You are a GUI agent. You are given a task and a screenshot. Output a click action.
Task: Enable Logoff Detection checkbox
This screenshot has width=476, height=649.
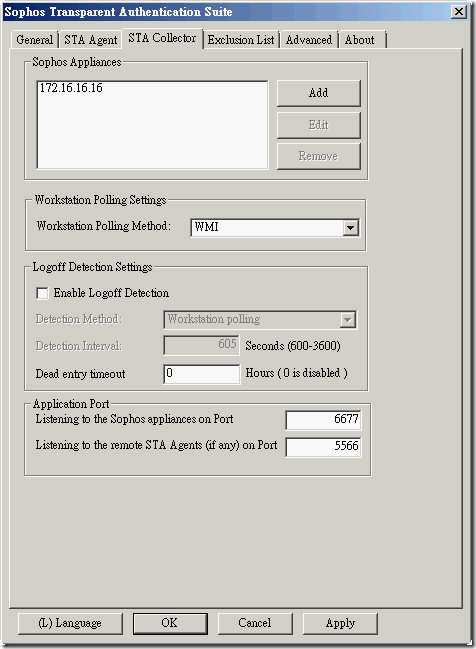point(42,293)
